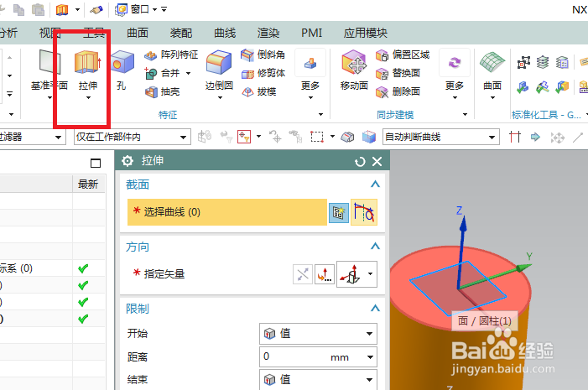
Task: Expand 更多 in synchronous modeling group
Action: coord(455,98)
